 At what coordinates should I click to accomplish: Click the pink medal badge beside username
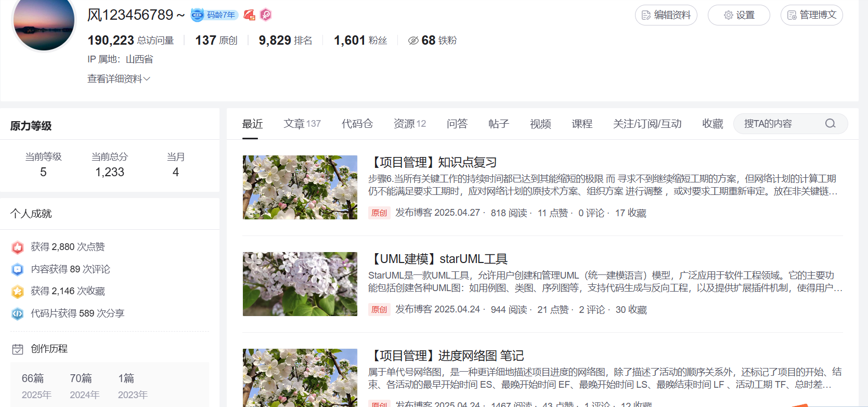pos(266,15)
